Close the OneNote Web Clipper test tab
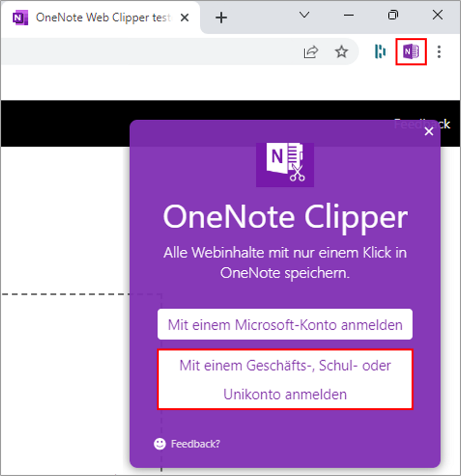The image size is (461, 476). 184,17
